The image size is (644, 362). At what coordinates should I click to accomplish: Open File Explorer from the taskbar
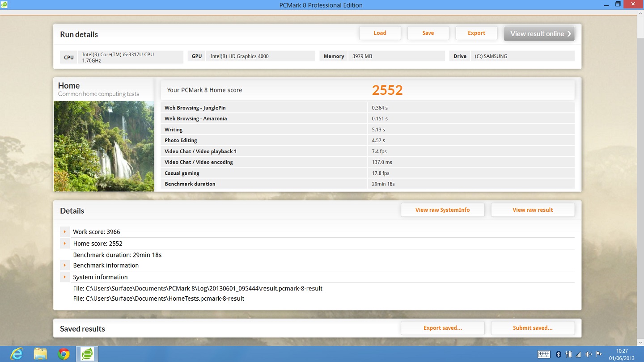point(40,354)
